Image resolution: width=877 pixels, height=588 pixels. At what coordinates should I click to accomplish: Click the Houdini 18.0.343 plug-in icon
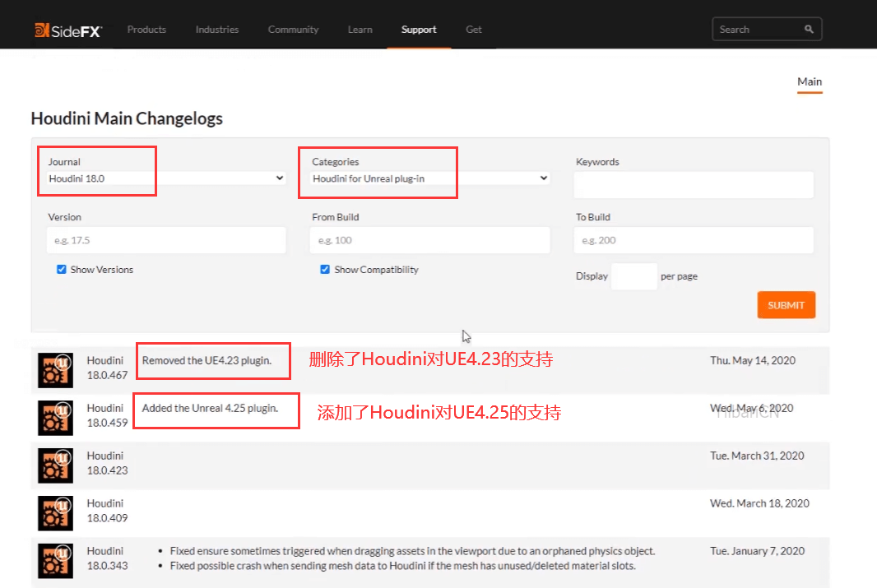tap(55, 560)
